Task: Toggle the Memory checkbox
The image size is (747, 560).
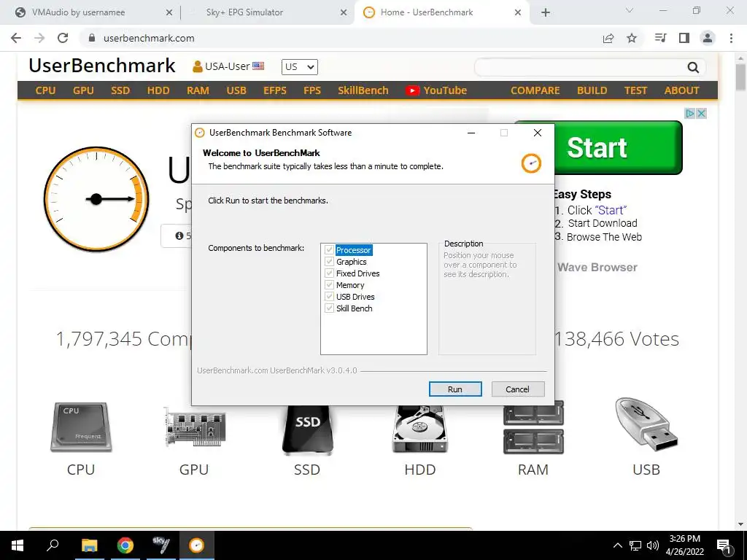Action: coord(329,285)
